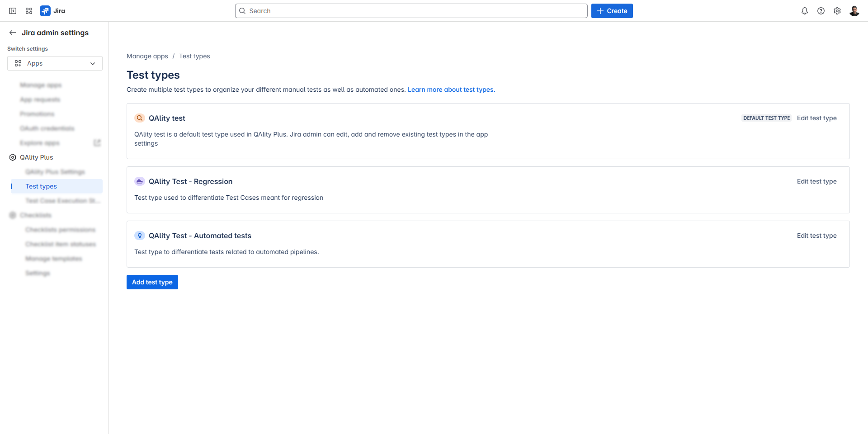This screenshot has width=868, height=434.
Task: Open the notifications bell
Action: [805, 11]
